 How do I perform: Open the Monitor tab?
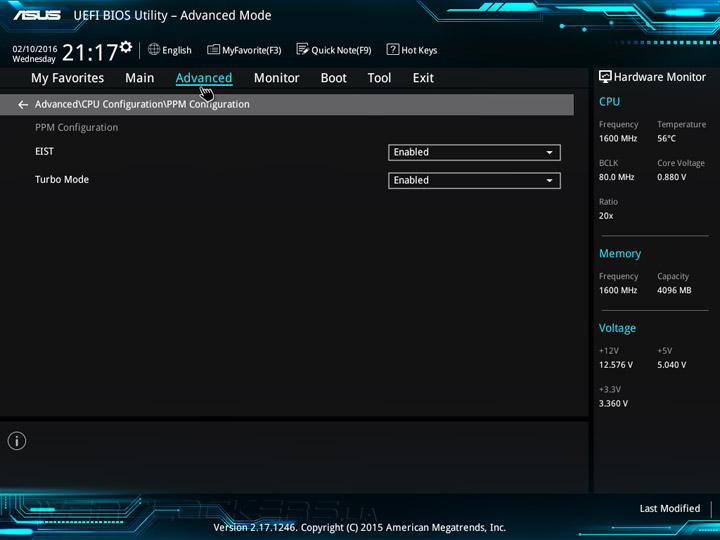pos(276,78)
